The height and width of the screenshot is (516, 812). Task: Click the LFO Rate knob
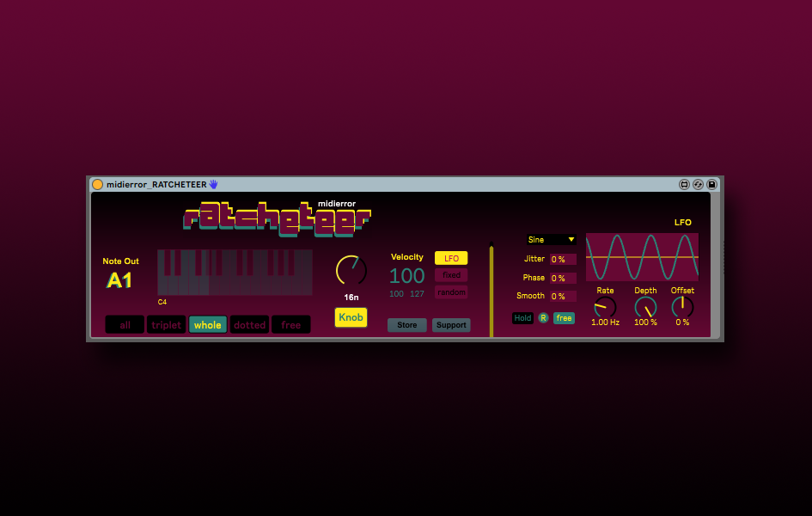point(605,307)
